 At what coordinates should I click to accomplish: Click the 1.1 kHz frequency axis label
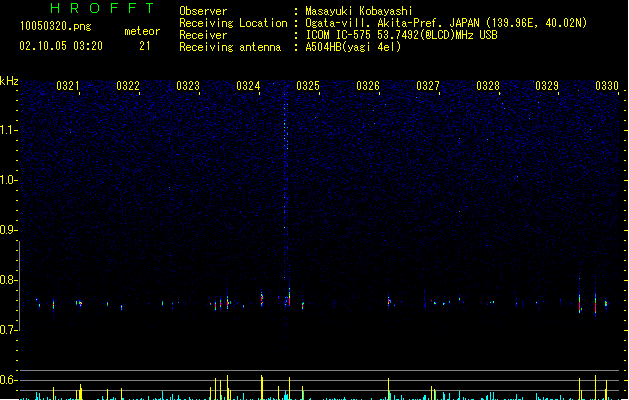(x=8, y=130)
